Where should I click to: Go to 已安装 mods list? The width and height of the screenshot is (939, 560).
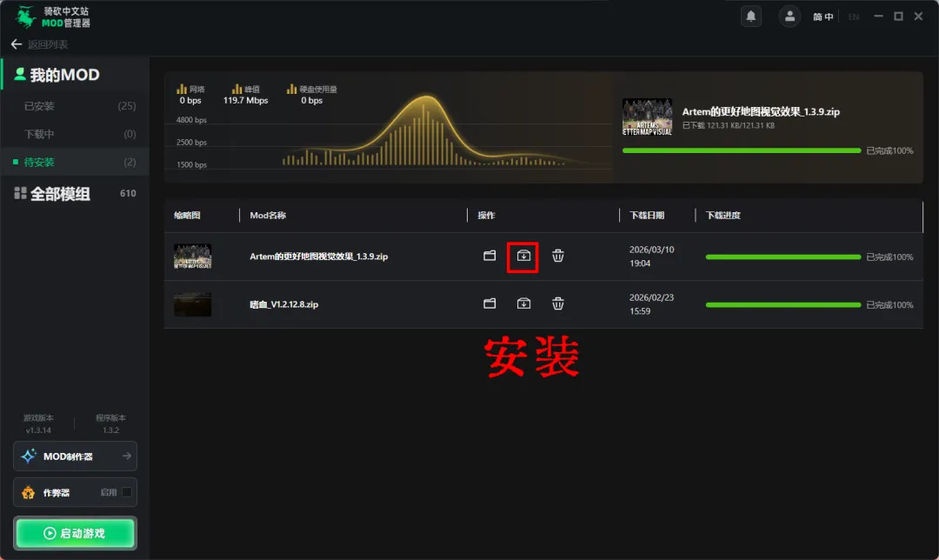point(40,106)
